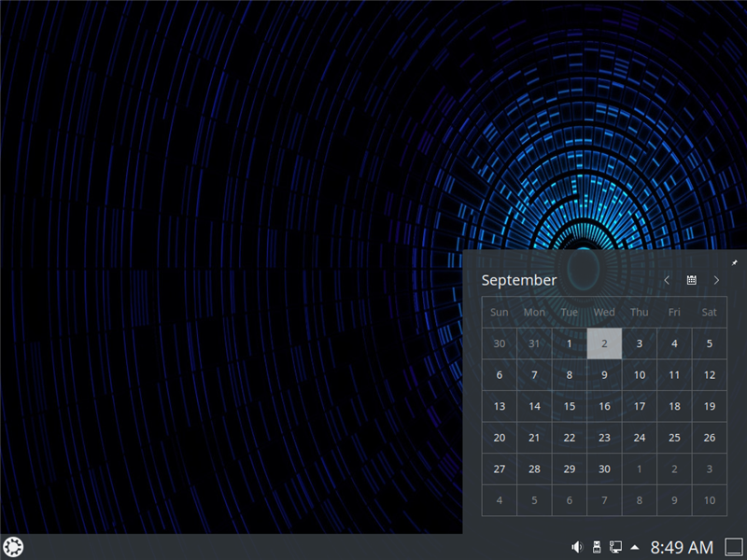747x560 pixels.
Task: Select day 22 in the calendar
Action: 570,438
